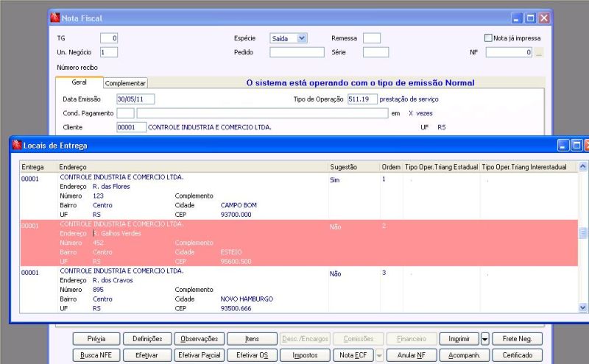Click the Efetivar Parcial button
Image resolution: width=589 pixels, height=364 pixels.
click(199, 355)
